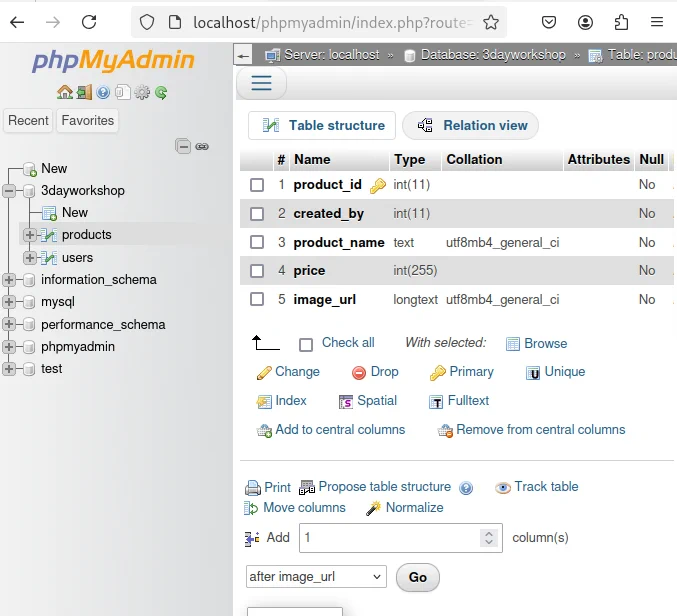Viewport: 677px width, 616px height.
Task: Select the image_url row checkbox
Action: tap(257, 299)
